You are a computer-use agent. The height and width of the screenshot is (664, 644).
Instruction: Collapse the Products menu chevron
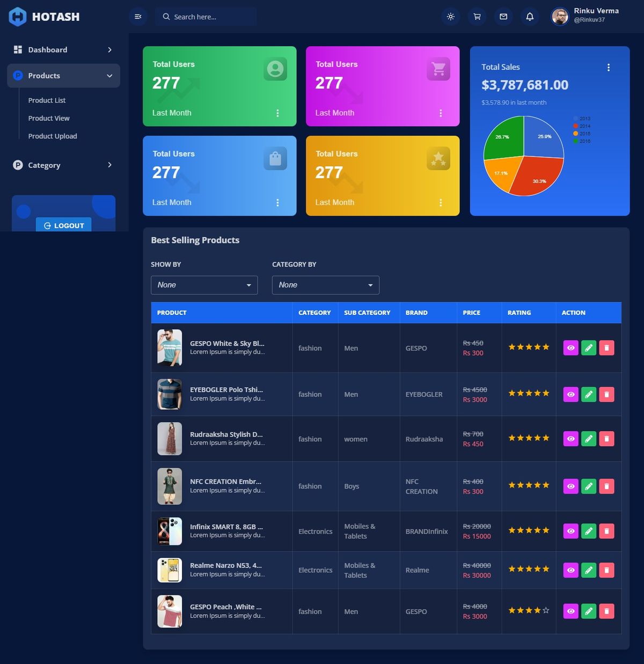109,76
